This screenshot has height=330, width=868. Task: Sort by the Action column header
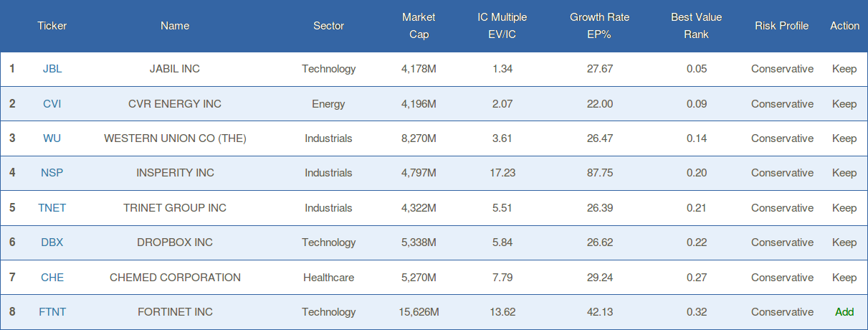(x=845, y=26)
